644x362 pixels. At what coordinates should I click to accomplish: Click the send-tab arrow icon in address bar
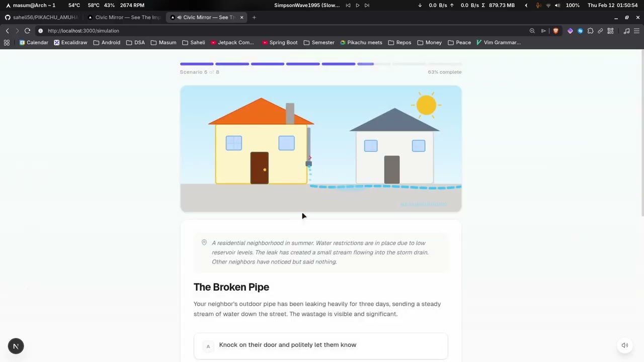point(543,31)
